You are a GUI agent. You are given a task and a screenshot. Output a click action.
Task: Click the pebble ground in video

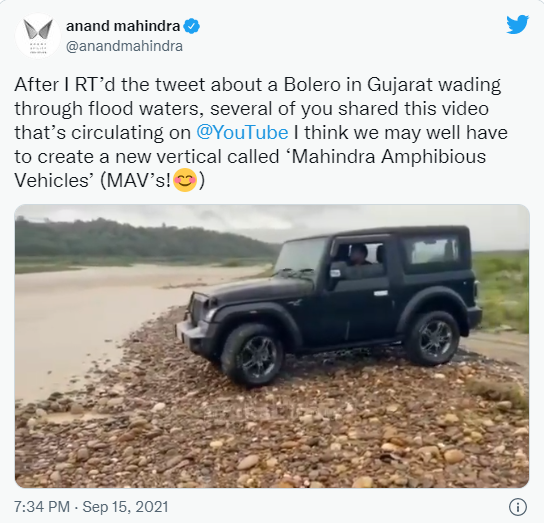272,434
